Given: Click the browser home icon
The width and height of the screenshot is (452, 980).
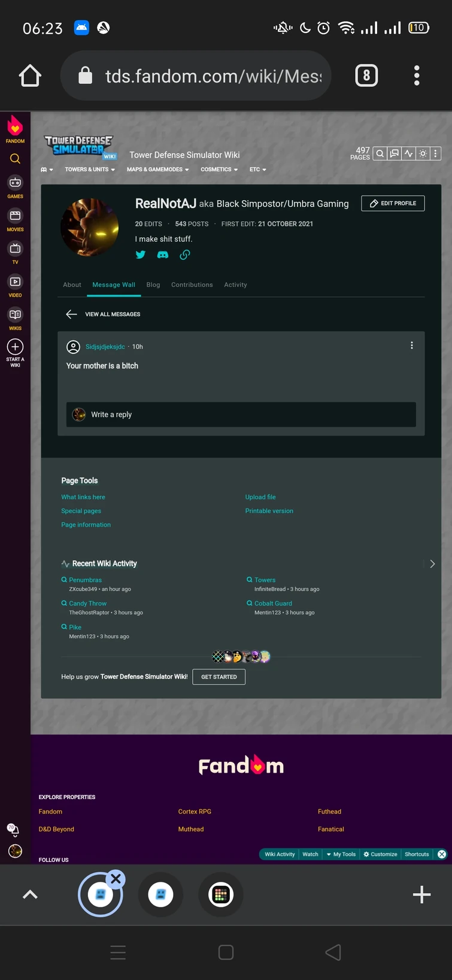Looking at the screenshot, I should pyautogui.click(x=30, y=75).
